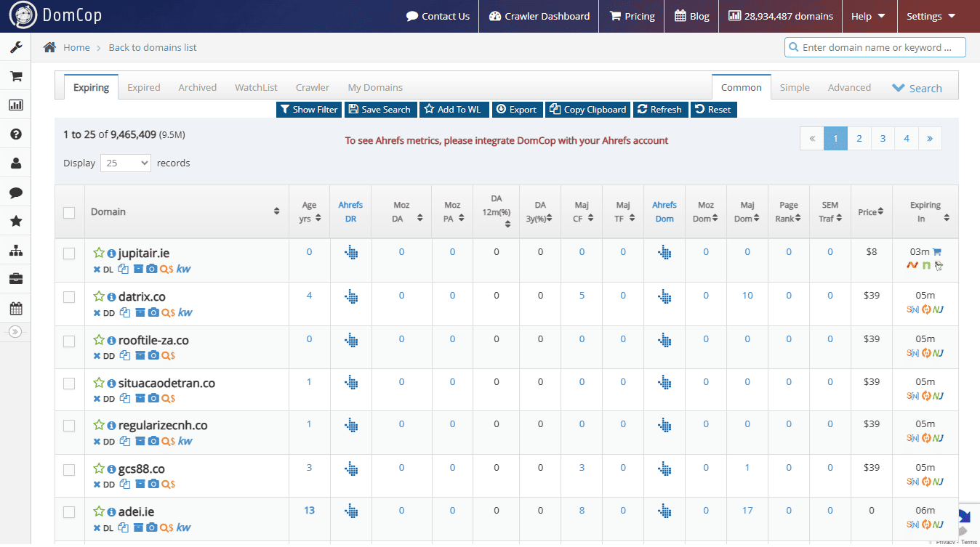This screenshot has height=547, width=980.
Task: Open the Display records count dropdown
Action: [x=125, y=163]
